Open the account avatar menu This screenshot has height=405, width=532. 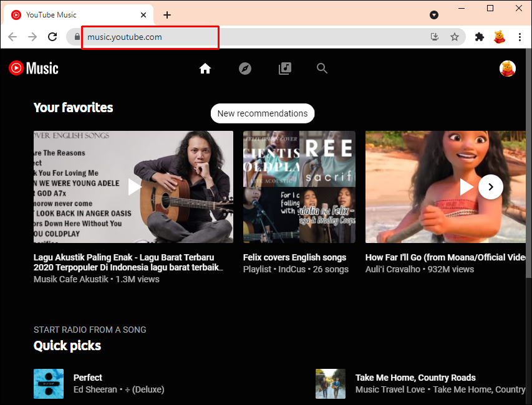click(x=508, y=69)
